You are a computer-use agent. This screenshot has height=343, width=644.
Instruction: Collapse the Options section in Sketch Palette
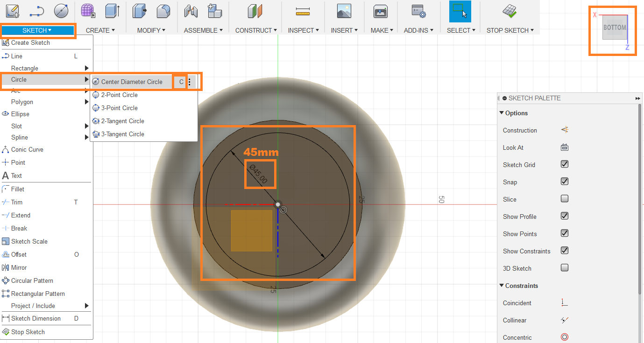tap(514, 113)
